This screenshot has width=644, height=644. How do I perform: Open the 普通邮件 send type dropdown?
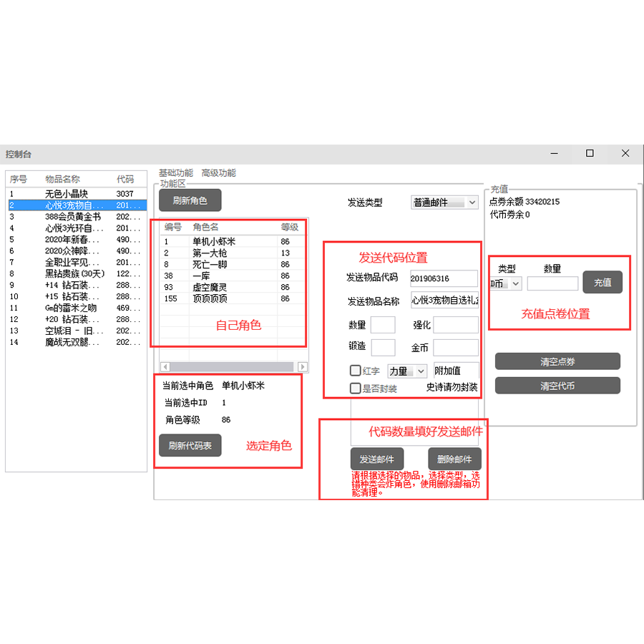444,202
